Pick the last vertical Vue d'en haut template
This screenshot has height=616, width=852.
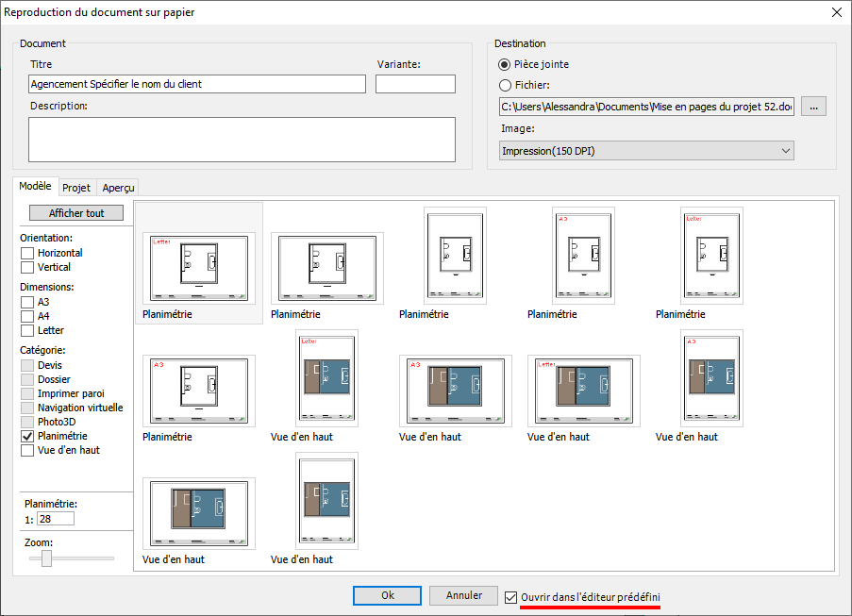327,501
